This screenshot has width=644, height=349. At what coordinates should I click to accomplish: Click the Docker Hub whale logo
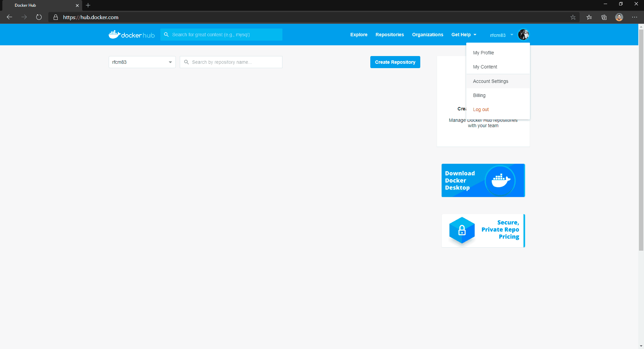click(131, 35)
